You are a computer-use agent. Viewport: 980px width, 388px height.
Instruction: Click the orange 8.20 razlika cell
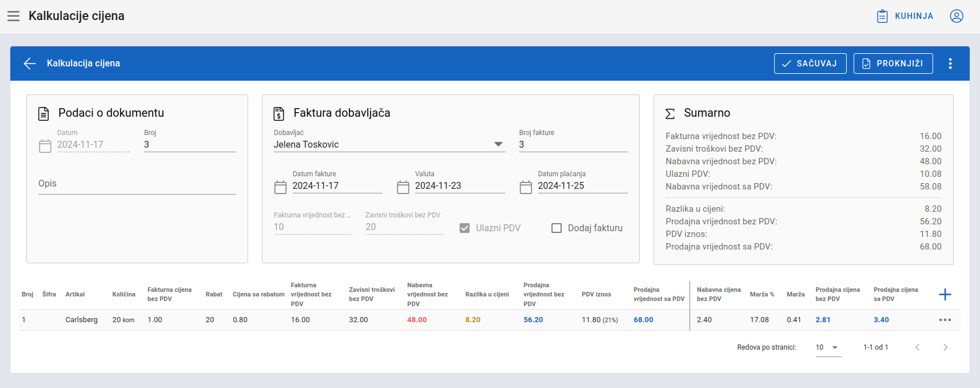coord(473,320)
